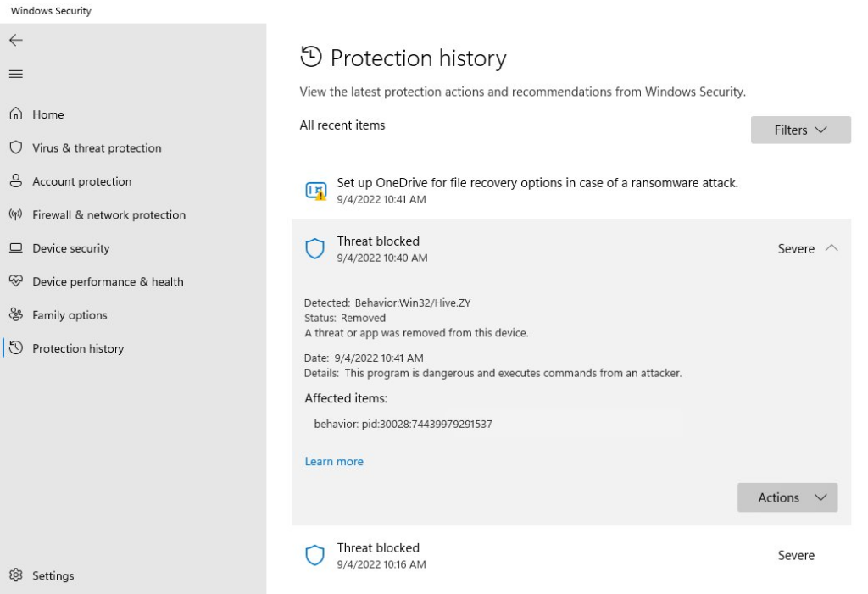Screen dimensions: 868x594
Task: Collapse the expanded Threat blocked entry
Action: tap(830, 248)
